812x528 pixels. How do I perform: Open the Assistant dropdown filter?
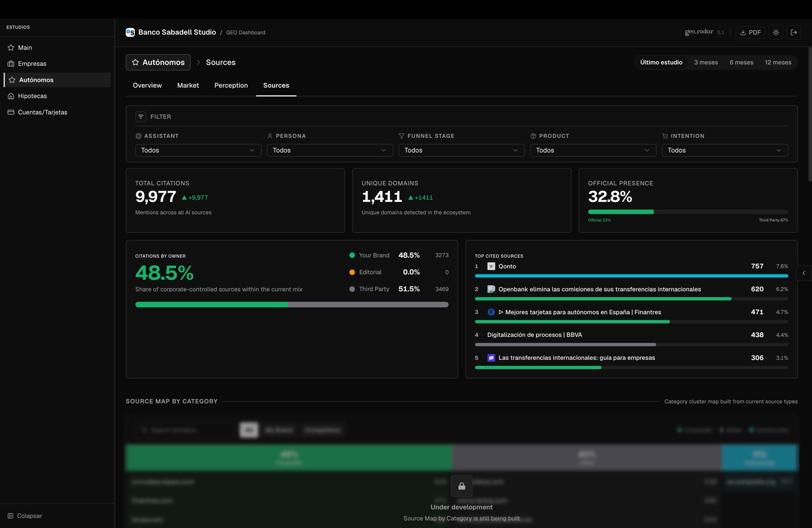pos(198,150)
